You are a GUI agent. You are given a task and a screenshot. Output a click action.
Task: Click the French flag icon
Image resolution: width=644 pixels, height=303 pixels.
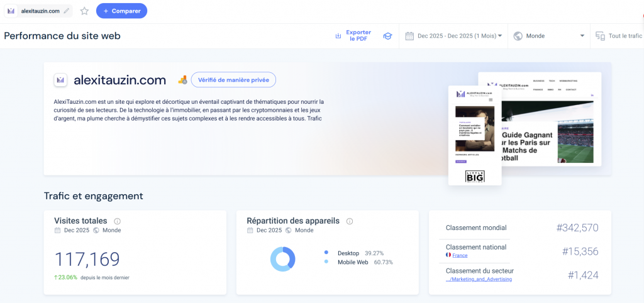448,255
